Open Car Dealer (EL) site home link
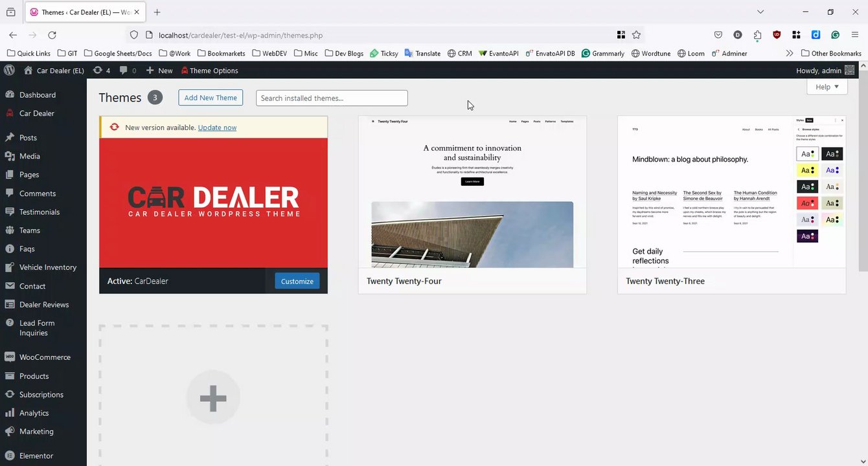 tap(54, 71)
